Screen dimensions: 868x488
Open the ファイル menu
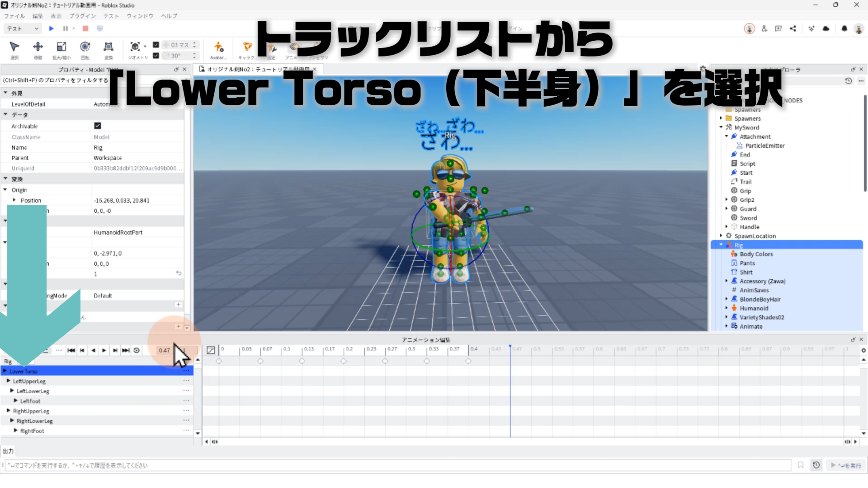point(14,16)
